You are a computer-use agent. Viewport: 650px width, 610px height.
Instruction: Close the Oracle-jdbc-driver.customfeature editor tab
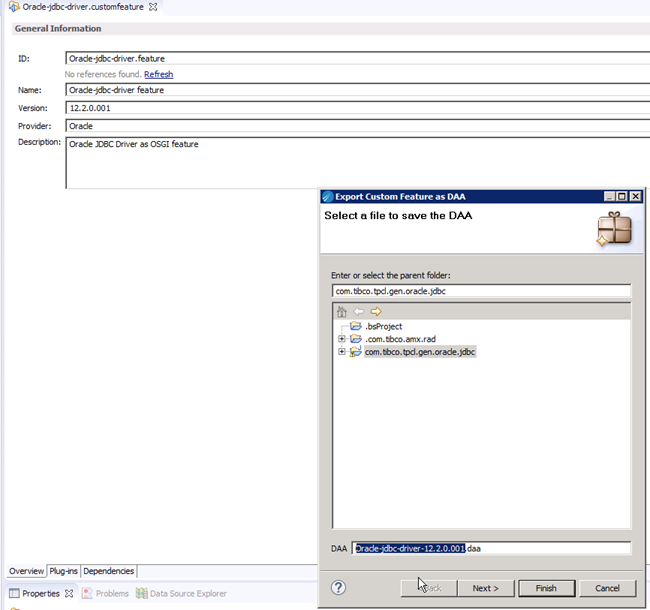(x=153, y=7)
